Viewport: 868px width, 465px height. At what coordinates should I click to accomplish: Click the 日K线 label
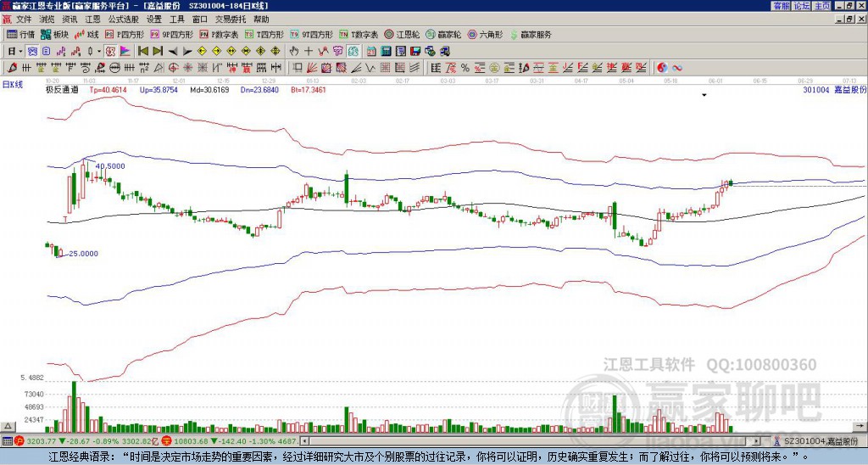click(13, 84)
